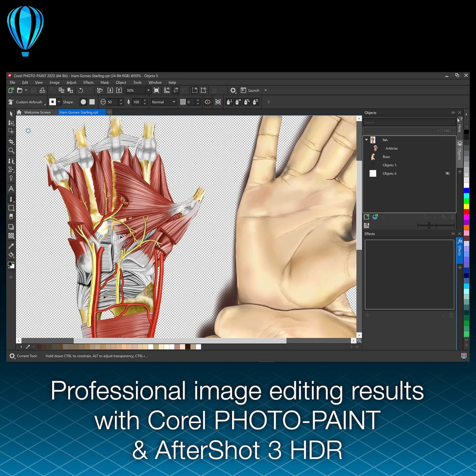Select the Text tool
Screen dimensions: 476x476
[11, 189]
